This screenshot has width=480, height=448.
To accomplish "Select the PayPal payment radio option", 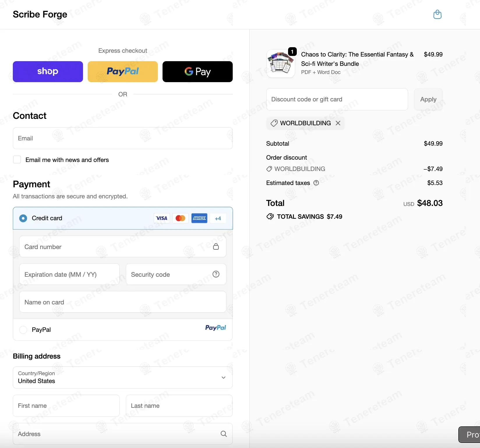I will point(23,330).
